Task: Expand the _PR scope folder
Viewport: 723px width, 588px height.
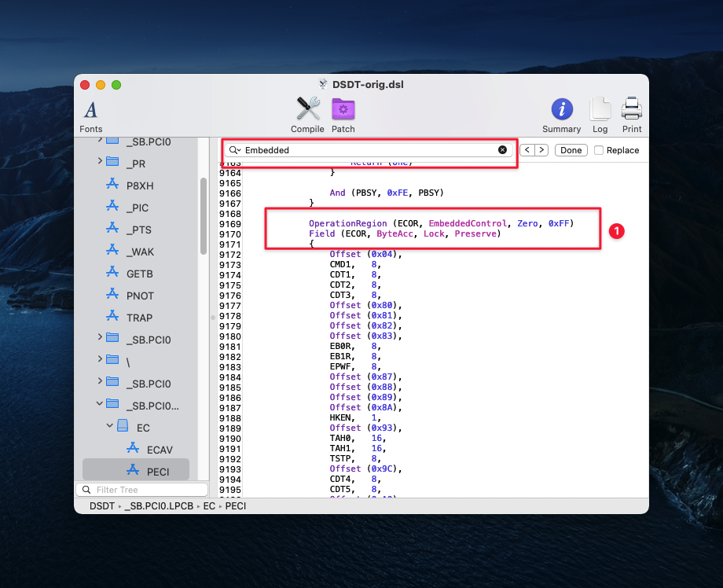Action: click(x=100, y=162)
